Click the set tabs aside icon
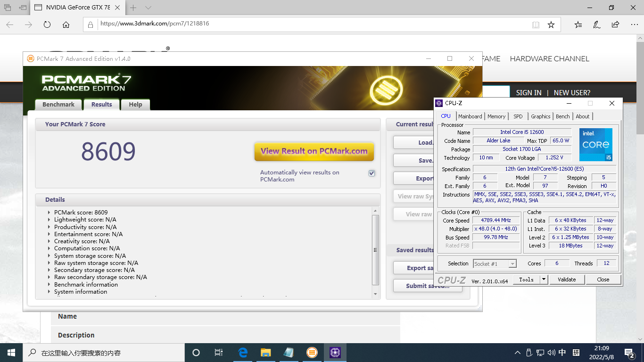The width and height of the screenshot is (644, 362). pos(23,8)
